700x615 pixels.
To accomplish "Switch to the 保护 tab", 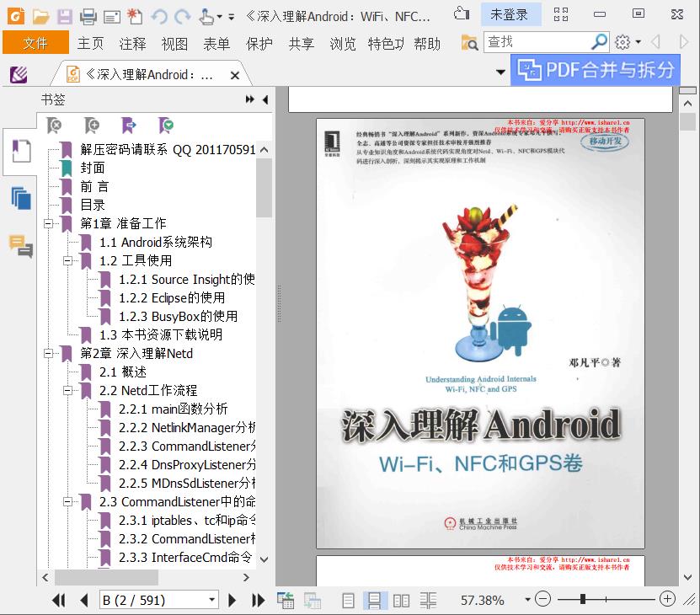I will click(x=259, y=43).
